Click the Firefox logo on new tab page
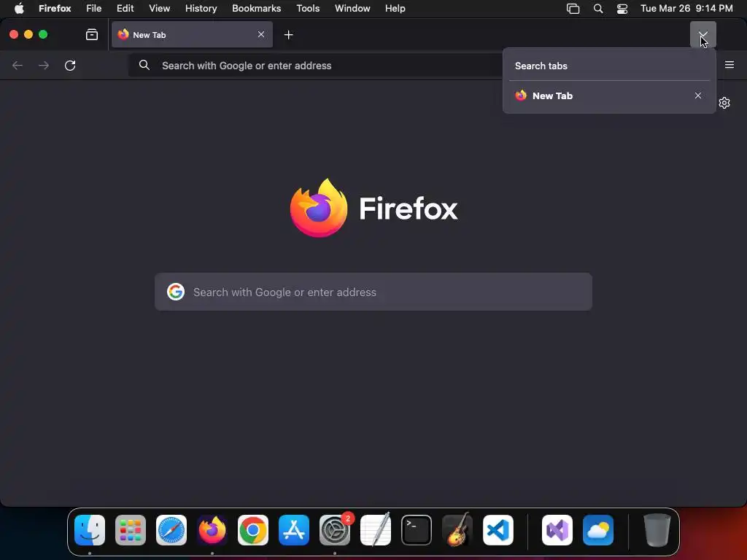The image size is (747, 560). [319, 208]
